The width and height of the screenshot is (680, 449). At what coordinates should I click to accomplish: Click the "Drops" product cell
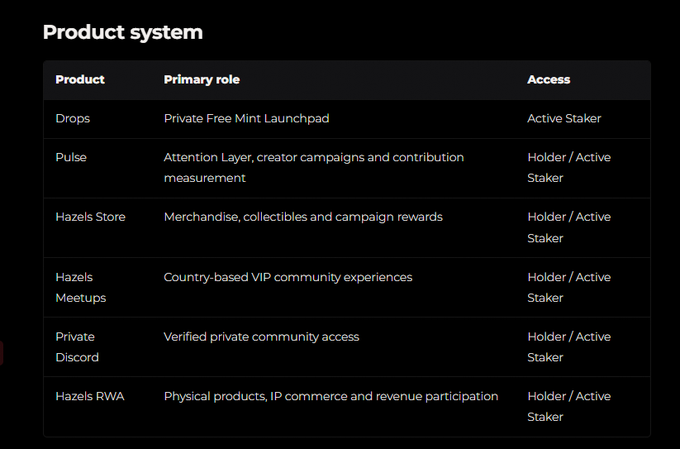(73, 118)
